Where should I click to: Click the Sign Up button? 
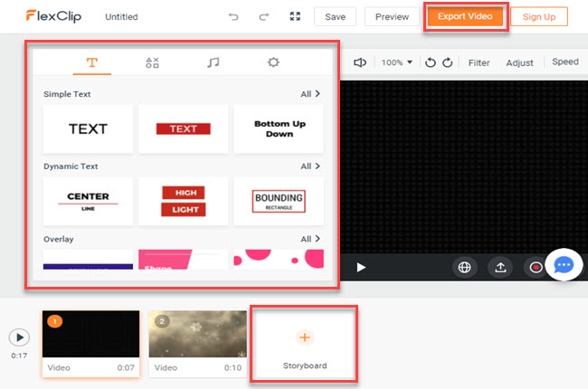tap(539, 17)
